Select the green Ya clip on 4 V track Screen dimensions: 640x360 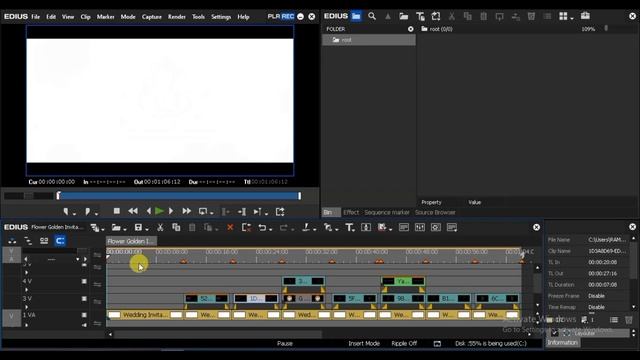click(x=403, y=281)
